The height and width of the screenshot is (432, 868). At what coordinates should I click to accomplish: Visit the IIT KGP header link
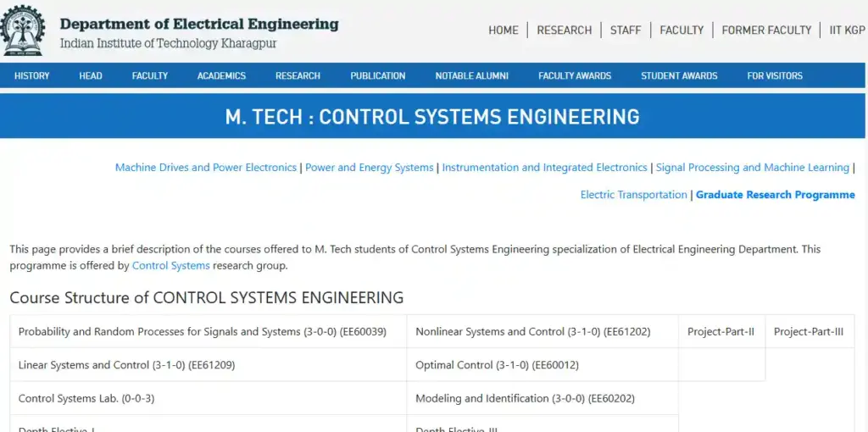point(847,30)
